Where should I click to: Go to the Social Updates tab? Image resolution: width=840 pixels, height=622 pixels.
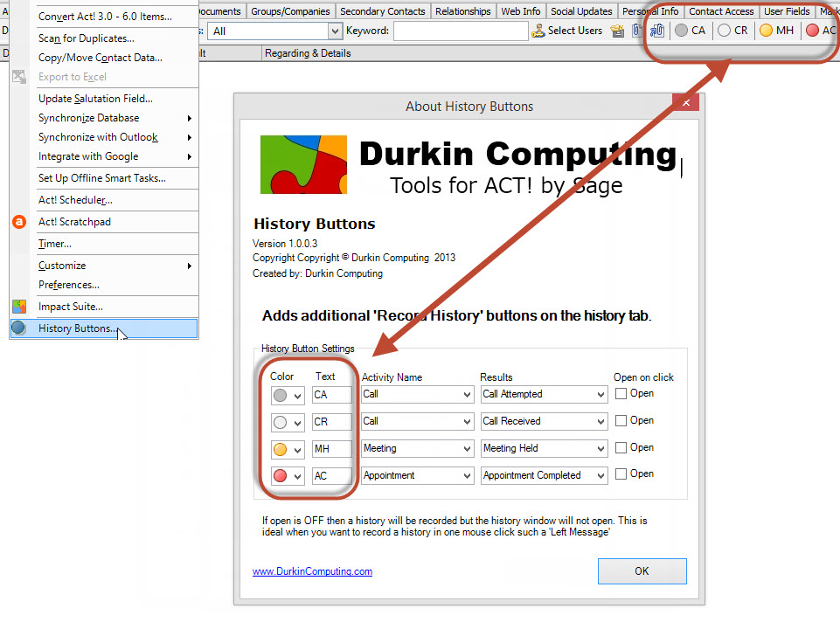pos(581,11)
